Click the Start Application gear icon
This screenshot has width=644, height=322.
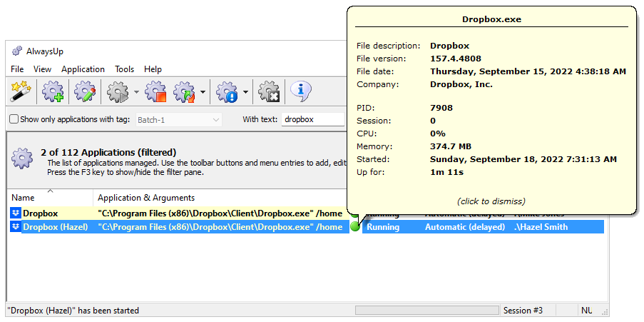118,91
